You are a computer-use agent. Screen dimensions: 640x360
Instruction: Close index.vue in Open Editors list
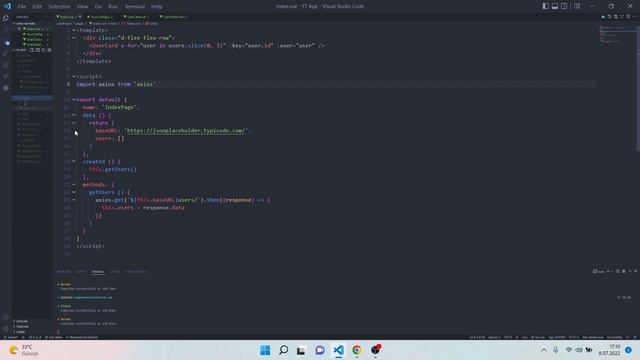pos(19,29)
